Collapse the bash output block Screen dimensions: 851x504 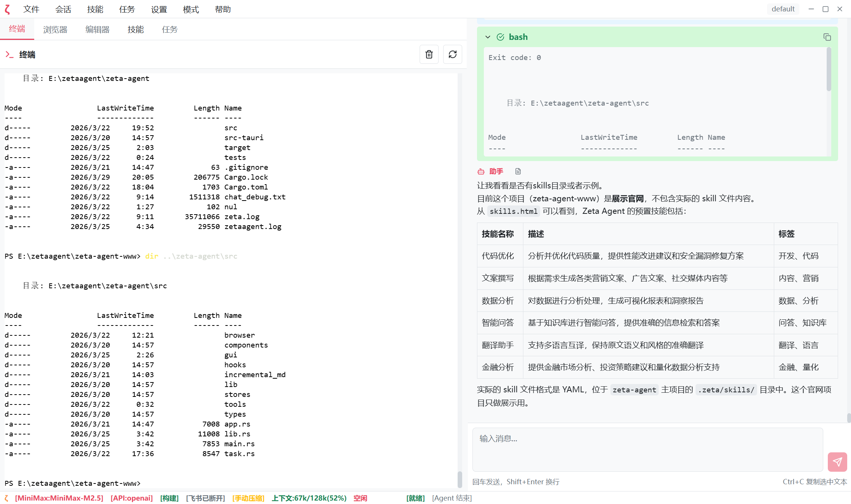(488, 37)
